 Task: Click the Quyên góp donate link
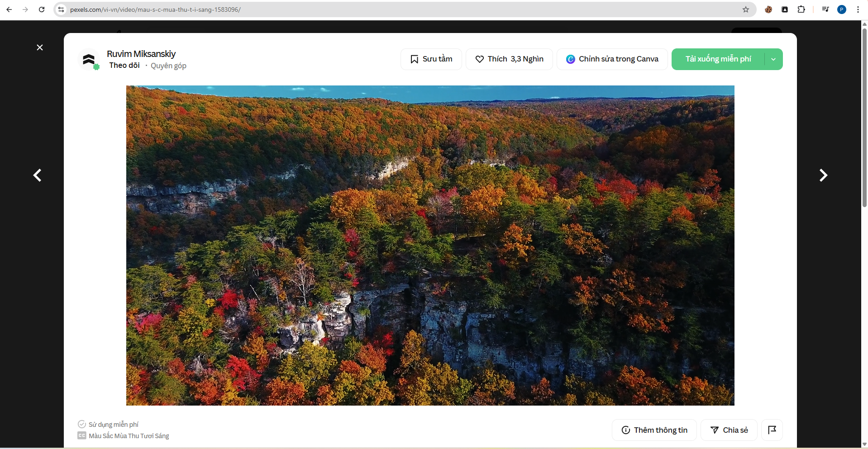168,66
